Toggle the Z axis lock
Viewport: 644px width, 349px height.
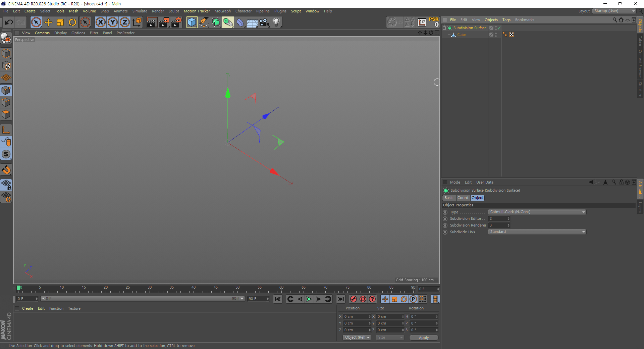(125, 22)
